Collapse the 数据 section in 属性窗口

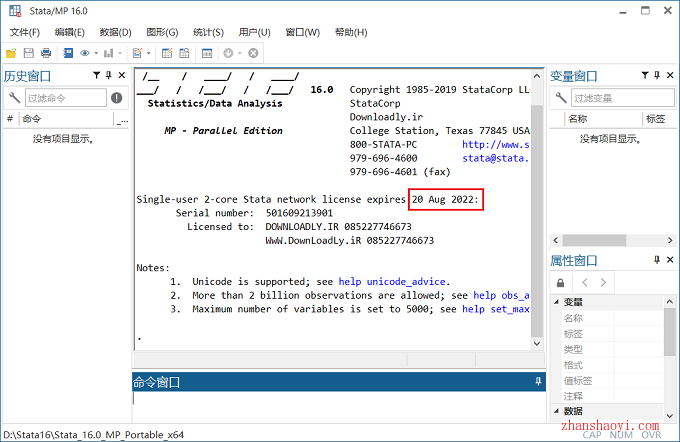[556, 411]
